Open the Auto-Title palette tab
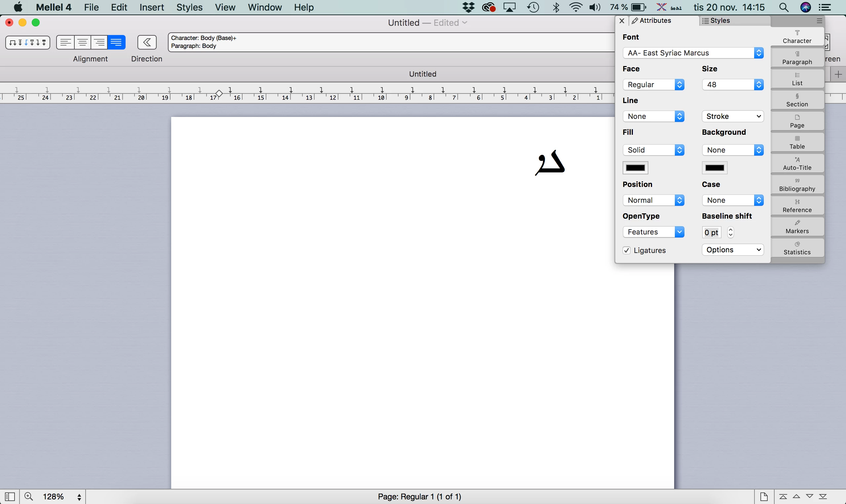 (x=797, y=164)
